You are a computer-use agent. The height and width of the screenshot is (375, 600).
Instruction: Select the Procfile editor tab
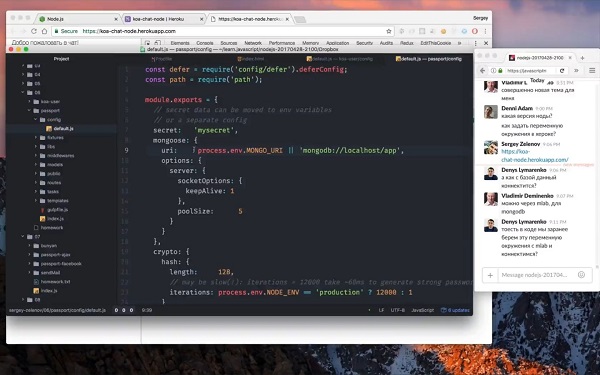click(x=161, y=59)
